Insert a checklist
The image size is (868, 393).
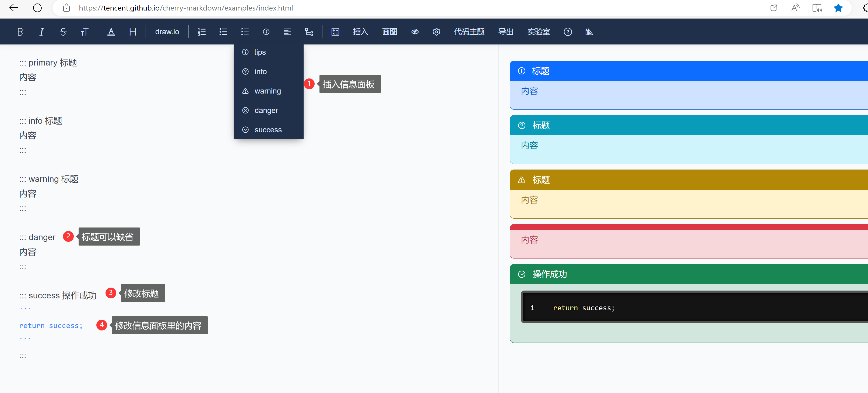pyautogui.click(x=245, y=31)
